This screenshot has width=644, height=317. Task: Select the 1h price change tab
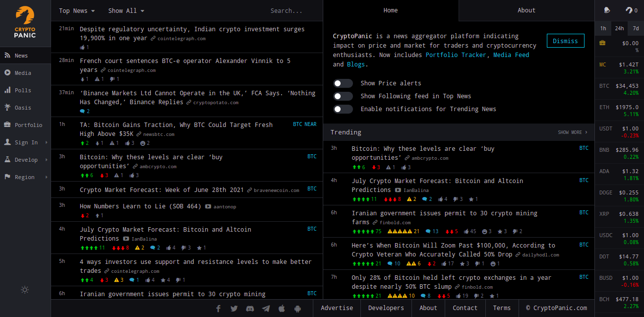click(603, 28)
